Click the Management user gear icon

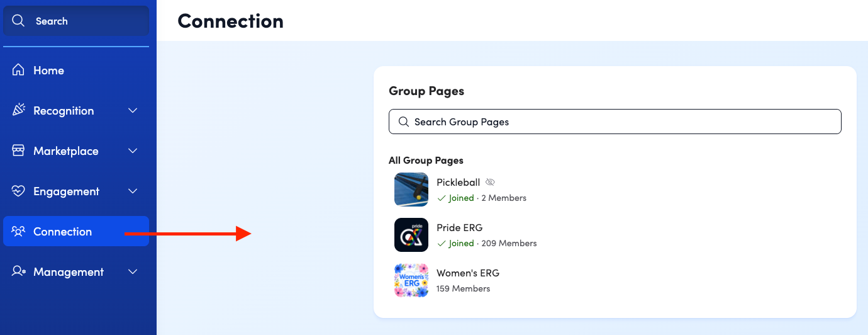18,271
